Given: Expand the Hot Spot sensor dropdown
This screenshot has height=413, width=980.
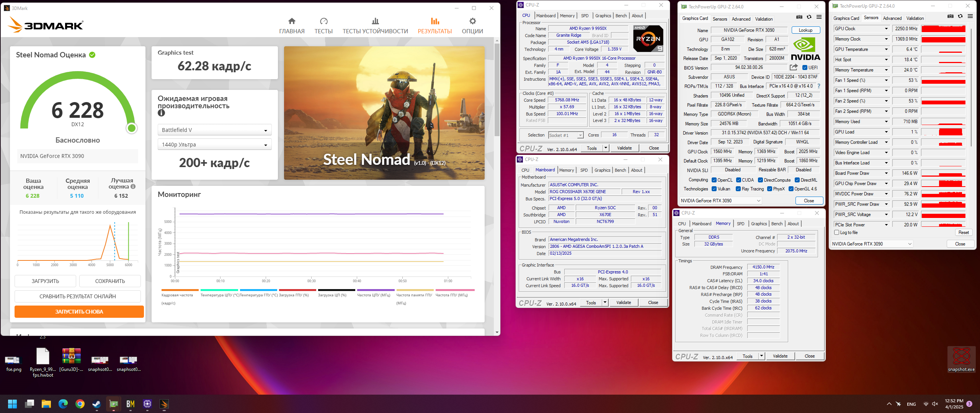Looking at the screenshot, I should point(886,60).
